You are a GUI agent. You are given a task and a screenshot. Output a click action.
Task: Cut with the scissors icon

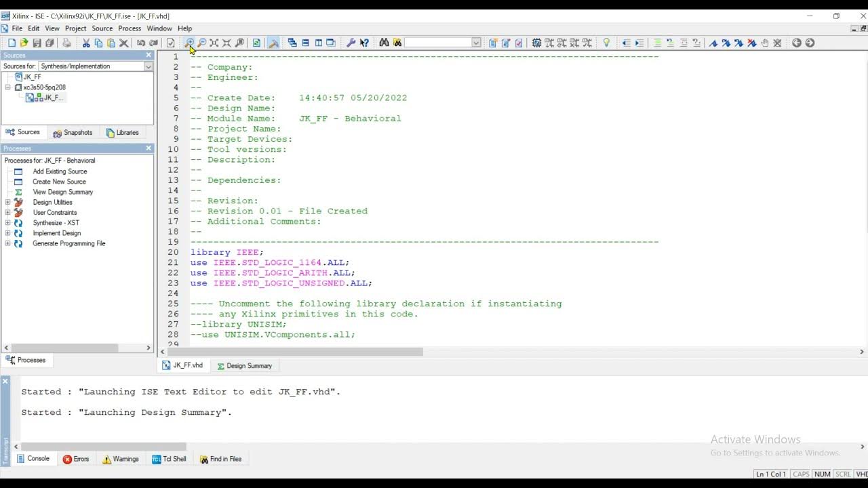(86, 43)
